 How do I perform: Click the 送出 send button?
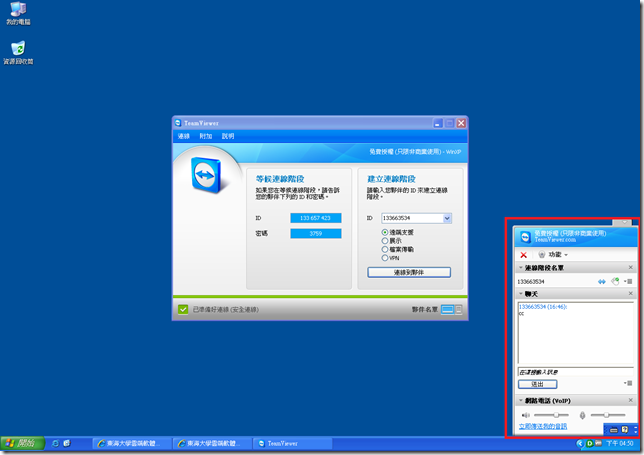point(538,384)
